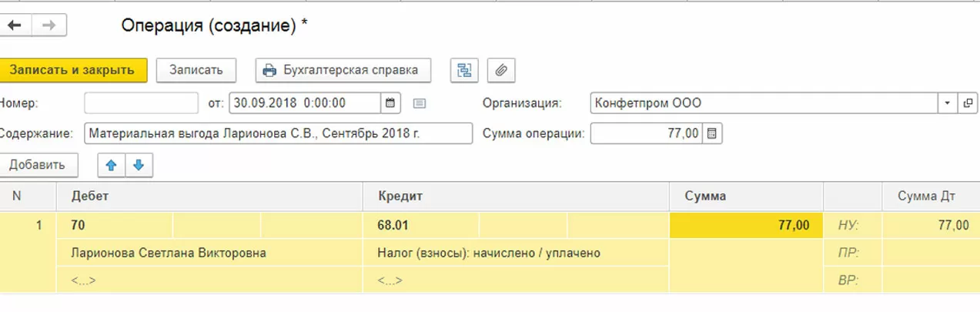Viewport: 980px width, 312px height.
Task: Open the calendar date picker
Action: 390,102
